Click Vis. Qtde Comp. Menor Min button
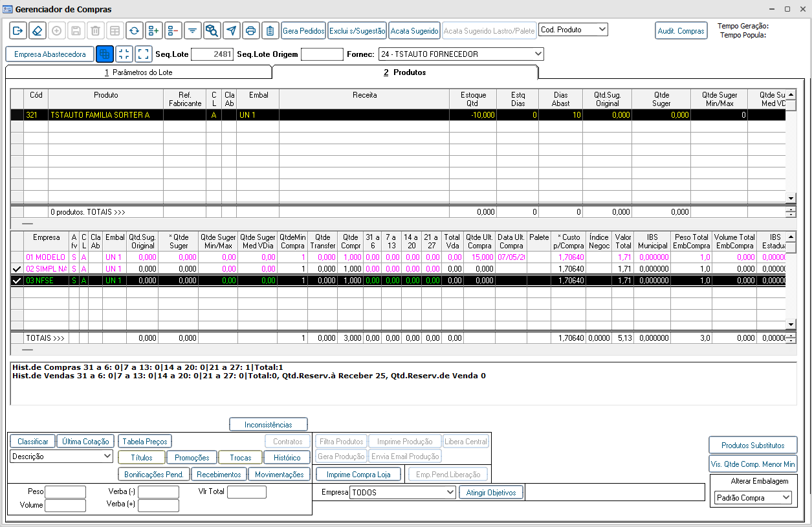The height and width of the screenshot is (527, 812). tap(753, 464)
